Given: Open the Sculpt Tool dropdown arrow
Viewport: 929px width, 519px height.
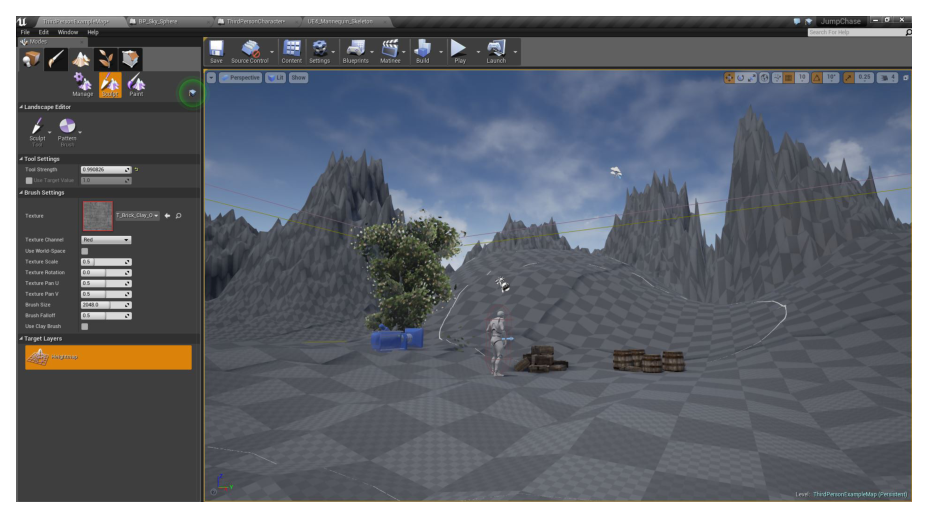Looking at the screenshot, I should point(50,132).
